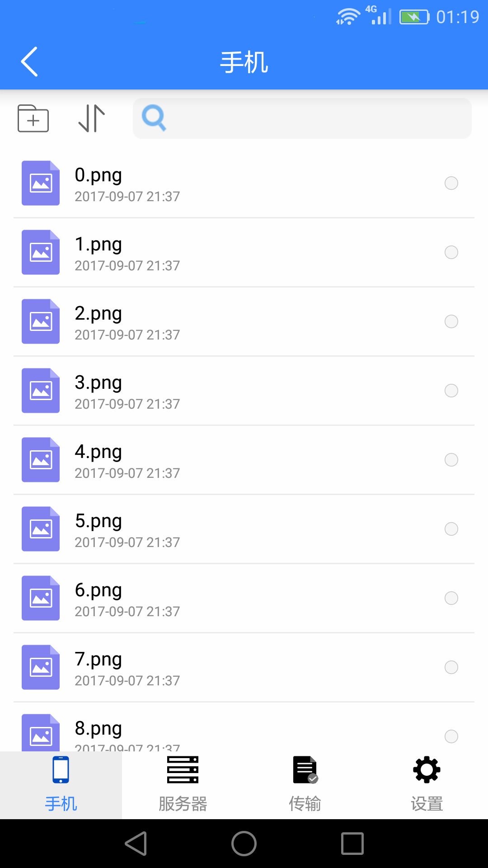
Task: Switch to the 传输 tab
Action: (305, 785)
